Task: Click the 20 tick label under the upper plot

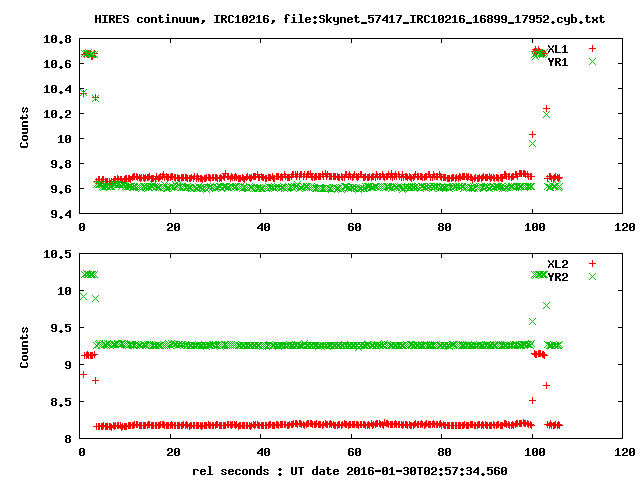Action: tap(173, 227)
